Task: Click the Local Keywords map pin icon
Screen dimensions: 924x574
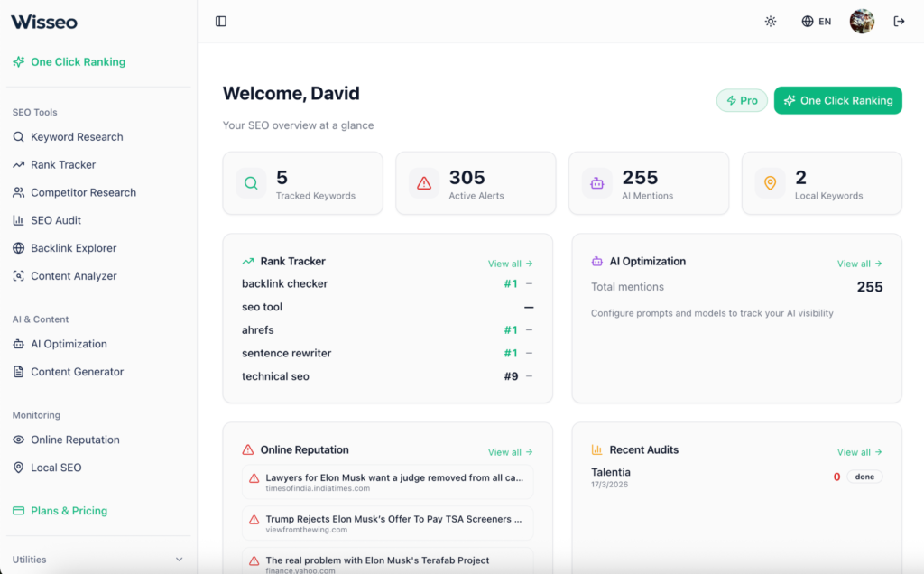Action: coord(770,183)
